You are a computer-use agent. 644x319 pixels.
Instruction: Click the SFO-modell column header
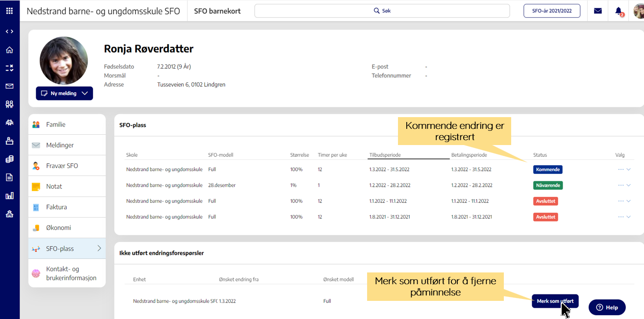point(221,155)
